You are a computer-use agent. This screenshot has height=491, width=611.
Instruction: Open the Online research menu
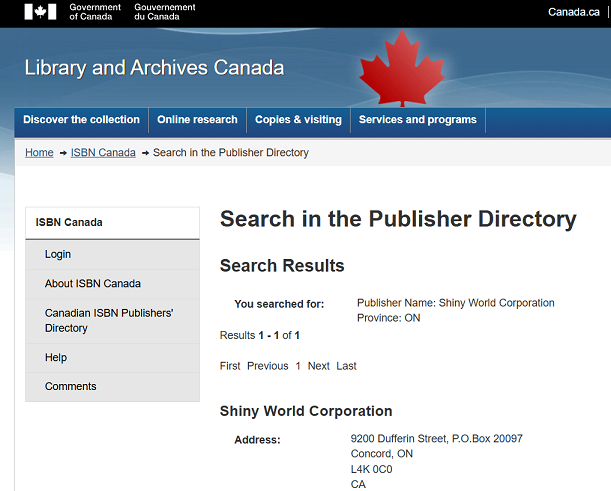197,120
